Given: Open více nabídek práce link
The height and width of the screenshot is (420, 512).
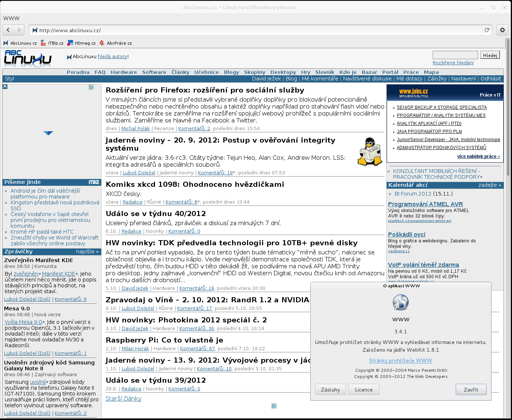Looking at the screenshot, I should [478, 156].
